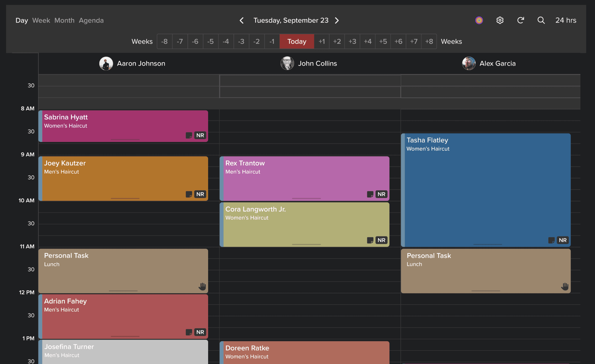595x364 pixels.
Task: Open the search icon
Action: pyautogui.click(x=541, y=20)
